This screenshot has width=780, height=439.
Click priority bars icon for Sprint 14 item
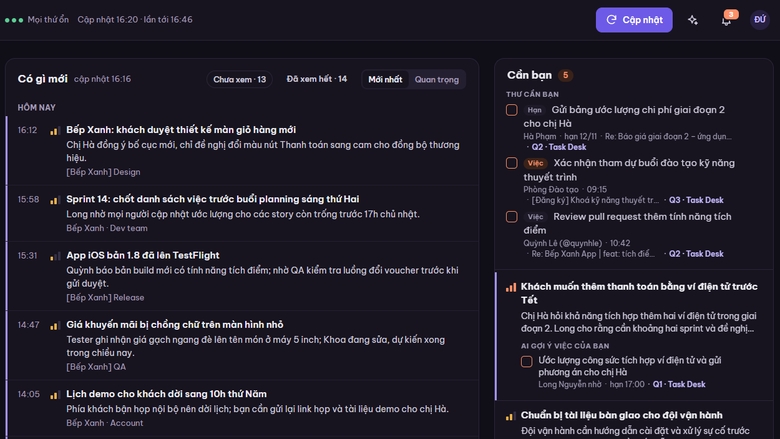[55, 200]
